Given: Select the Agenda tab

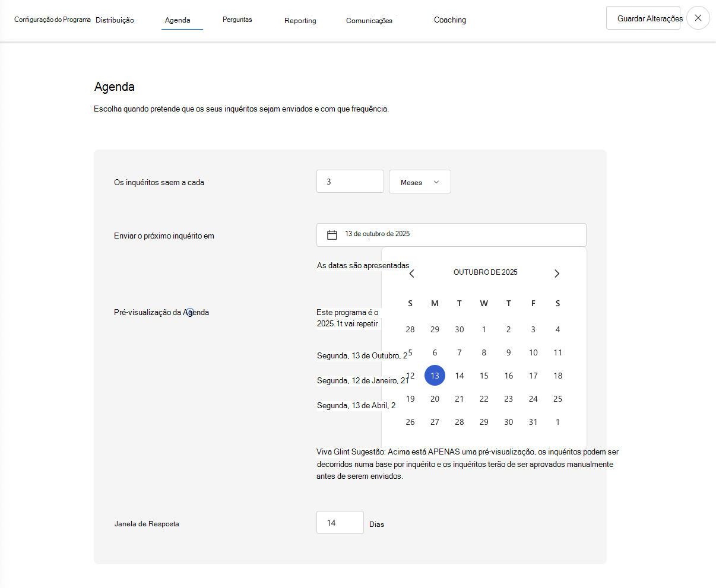Looking at the screenshot, I should [178, 20].
